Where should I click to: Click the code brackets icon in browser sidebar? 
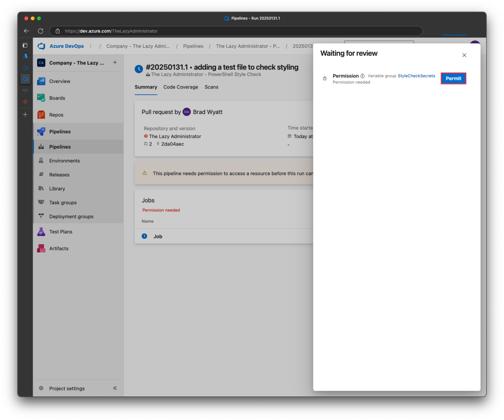(25, 90)
